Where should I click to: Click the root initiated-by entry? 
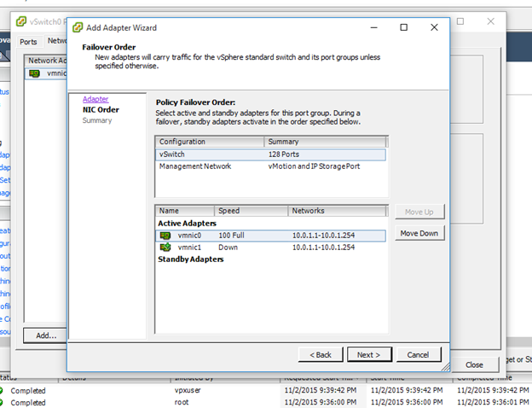tap(182, 402)
